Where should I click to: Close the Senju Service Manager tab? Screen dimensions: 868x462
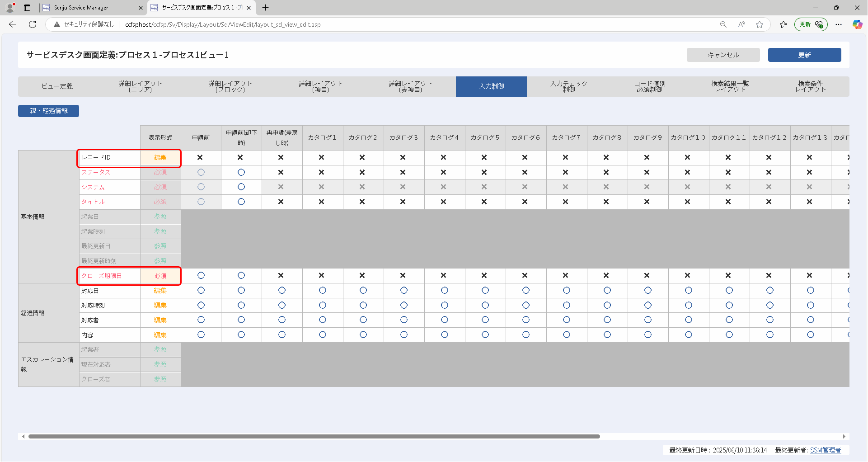(141, 8)
